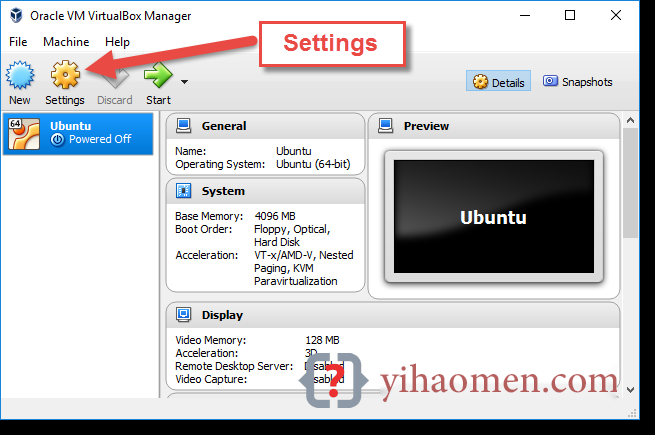
Task: Open the Start button dropdown arrow
Action: [184, 82]
